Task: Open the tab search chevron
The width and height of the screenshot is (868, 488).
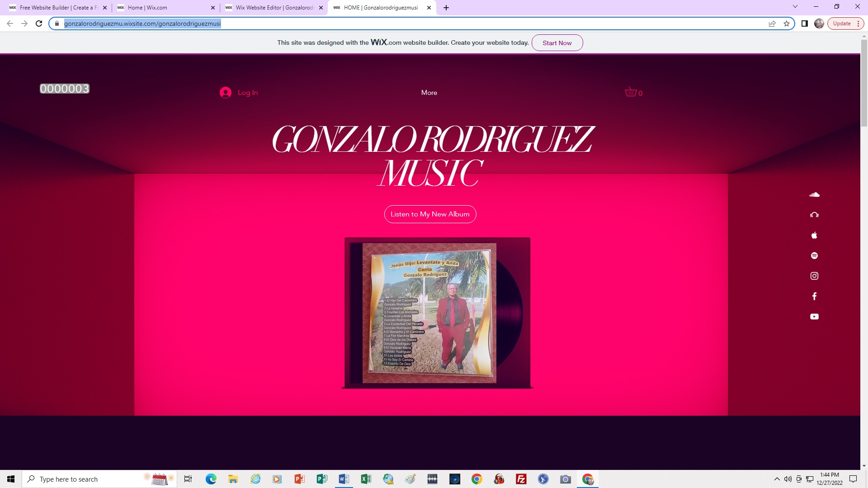Action: tap(795, 7)
